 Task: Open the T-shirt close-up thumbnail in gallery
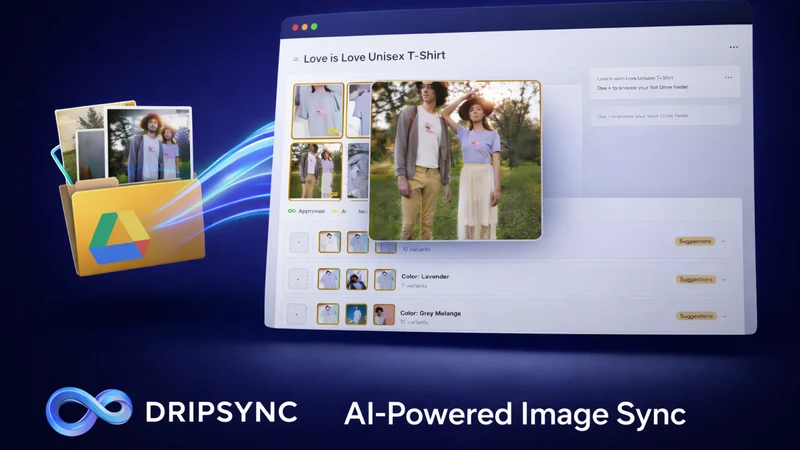pos(317,111)
